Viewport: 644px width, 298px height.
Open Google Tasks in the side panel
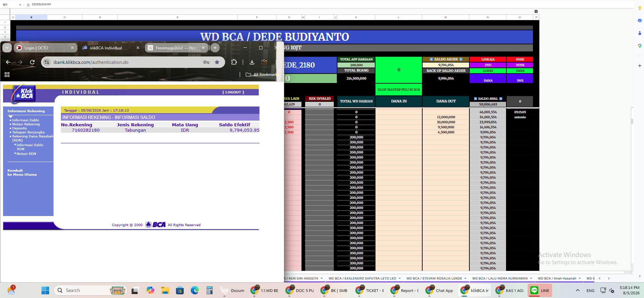640,20
